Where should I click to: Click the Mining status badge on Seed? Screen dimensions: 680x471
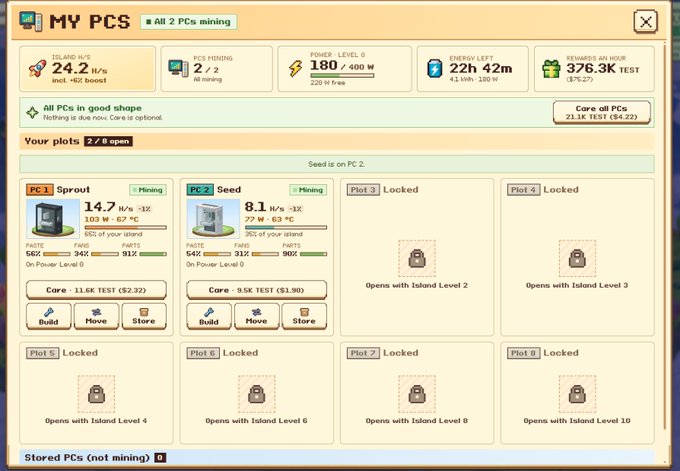(308, 190)
